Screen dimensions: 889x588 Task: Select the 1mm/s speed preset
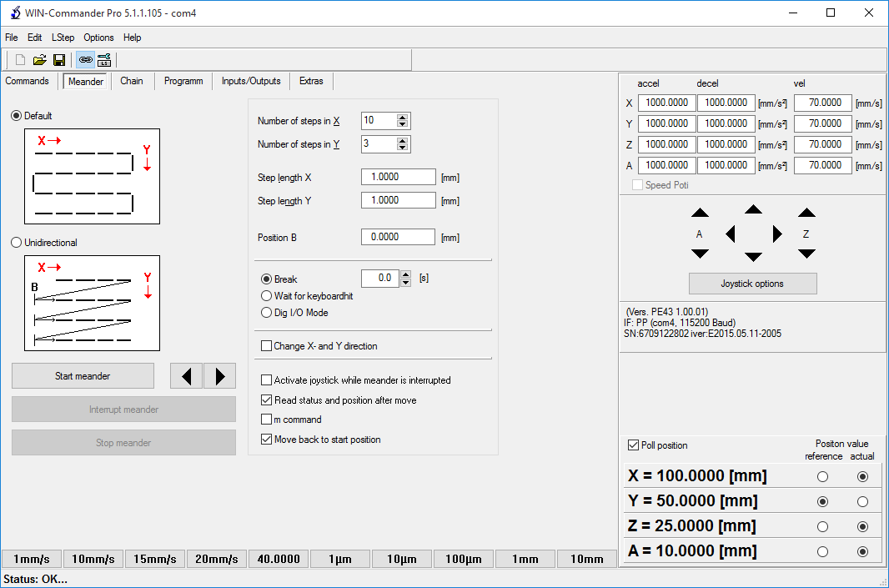pos(32,559)
